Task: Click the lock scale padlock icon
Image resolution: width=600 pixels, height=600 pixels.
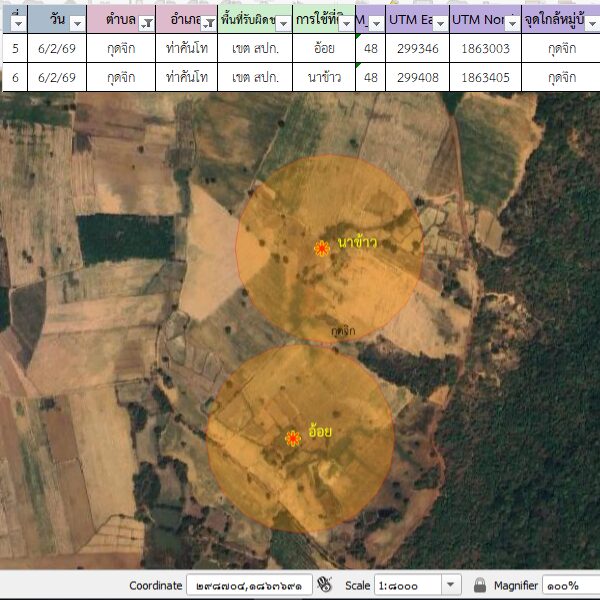Action: coord(480,585)
